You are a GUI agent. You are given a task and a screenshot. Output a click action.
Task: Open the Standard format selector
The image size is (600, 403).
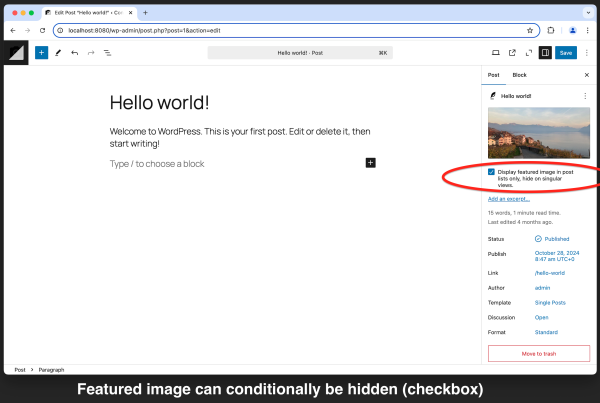[546, 331]
